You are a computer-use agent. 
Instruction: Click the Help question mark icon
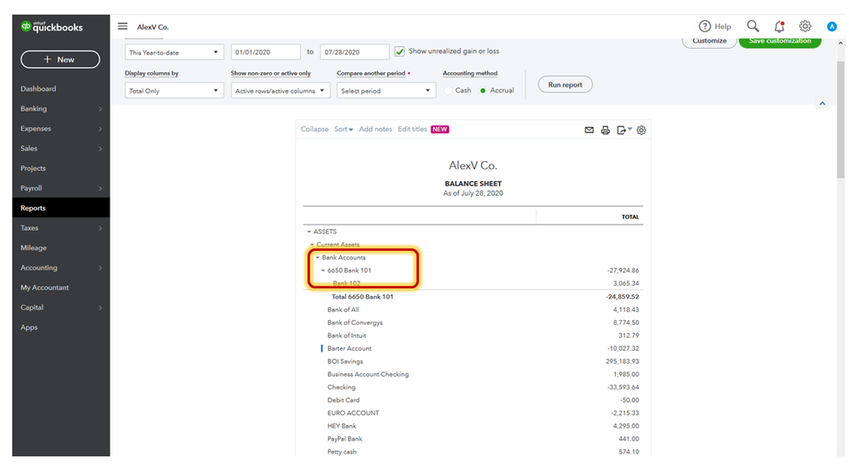pos(705,27)
